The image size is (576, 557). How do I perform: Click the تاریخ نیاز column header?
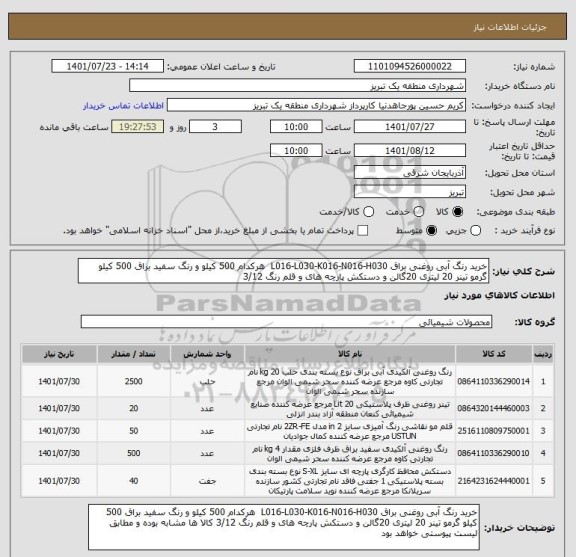point(59,354)
